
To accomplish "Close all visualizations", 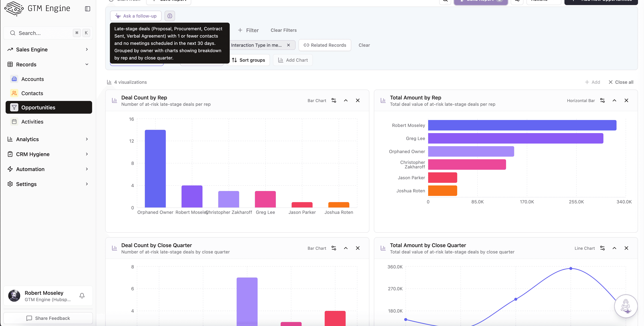I will tap(621, 82).
